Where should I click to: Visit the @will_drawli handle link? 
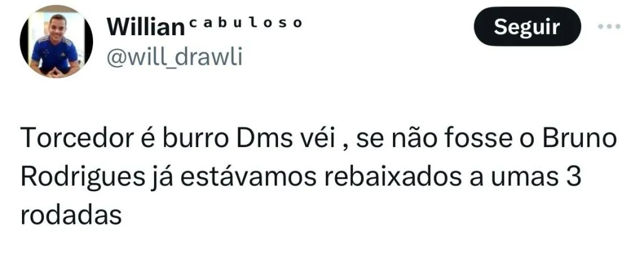coord(175,58)
